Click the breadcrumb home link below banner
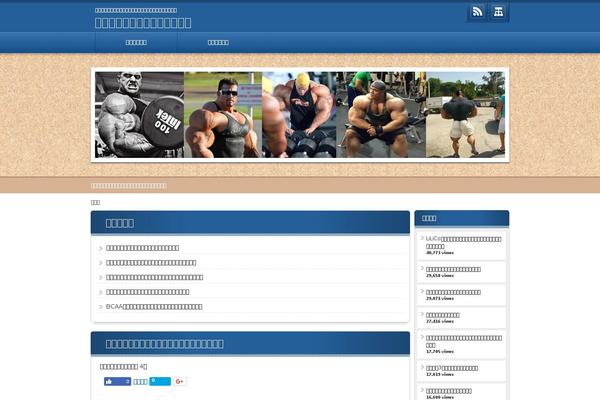The height and width of the screenshot is (400, 600). (95, 202)
